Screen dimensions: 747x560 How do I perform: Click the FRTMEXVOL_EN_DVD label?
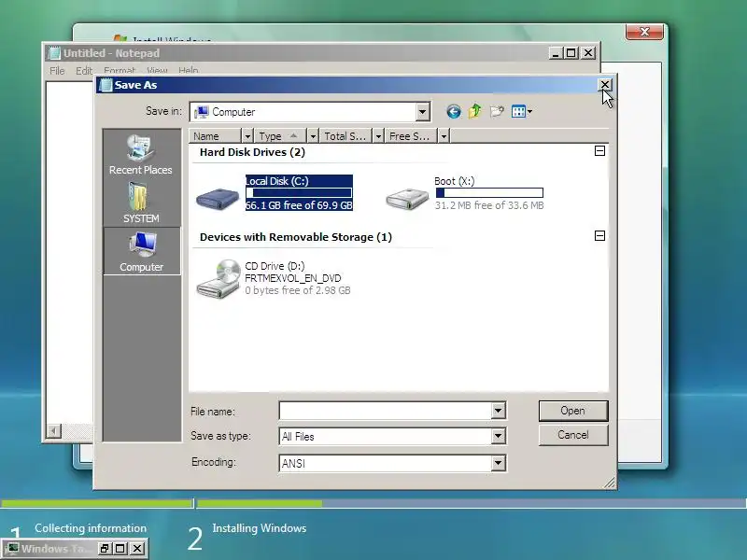(x=293, y=278)
